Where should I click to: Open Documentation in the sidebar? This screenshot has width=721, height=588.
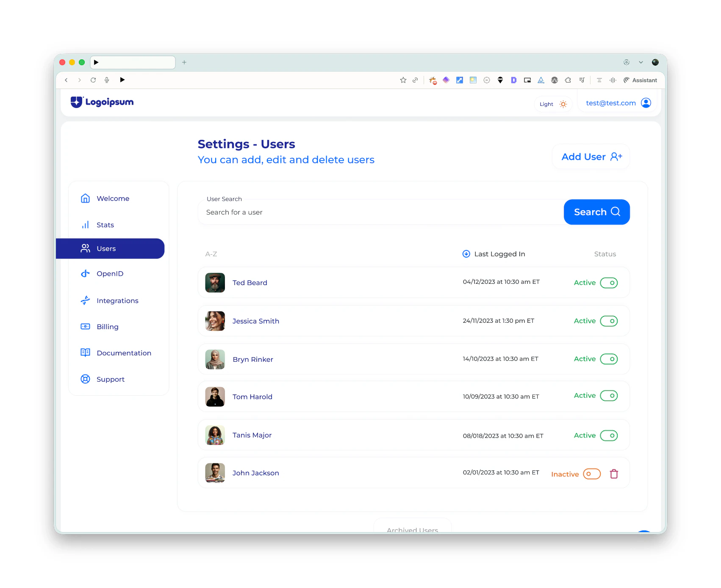tap(116, 353)
